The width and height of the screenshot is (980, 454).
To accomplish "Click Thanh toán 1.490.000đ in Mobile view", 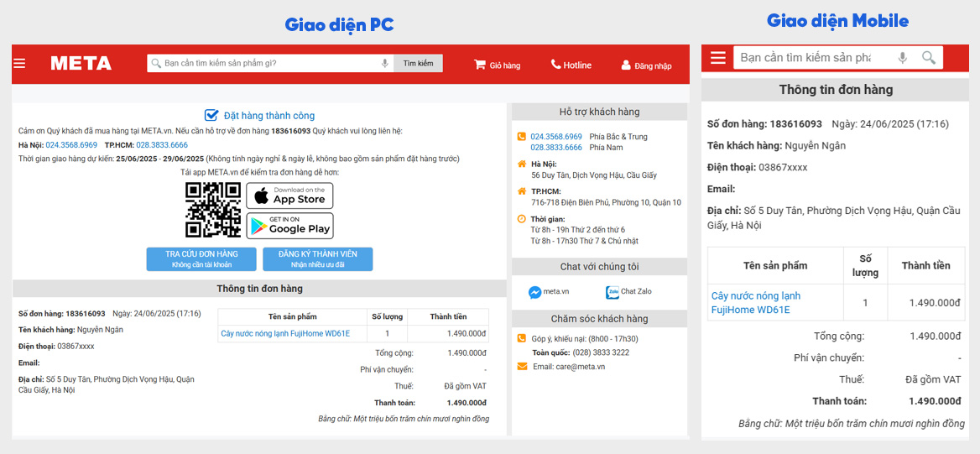I will pyautogui.click(x=886, y=401).
